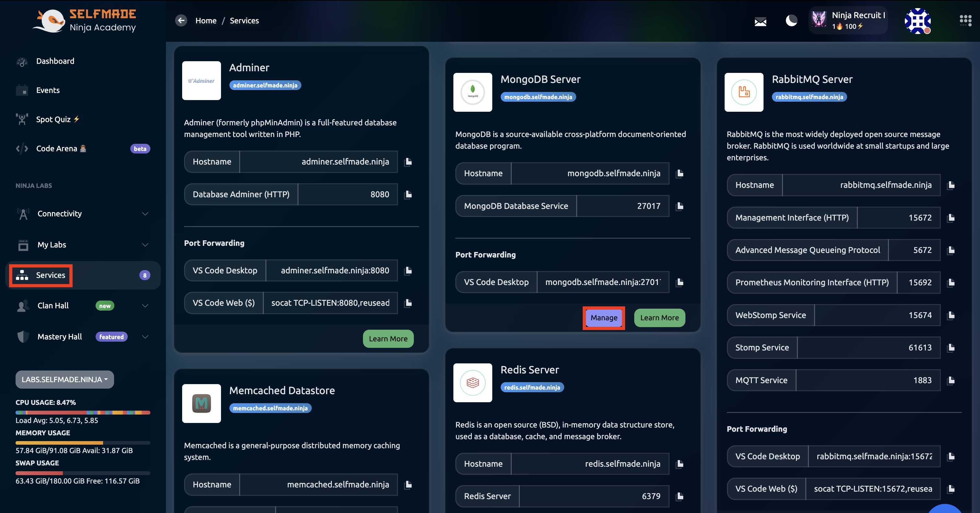The image size is (980, 513).
Task: Click the RabbitMQ Server logo thumbnail
Action: (744, 92)
